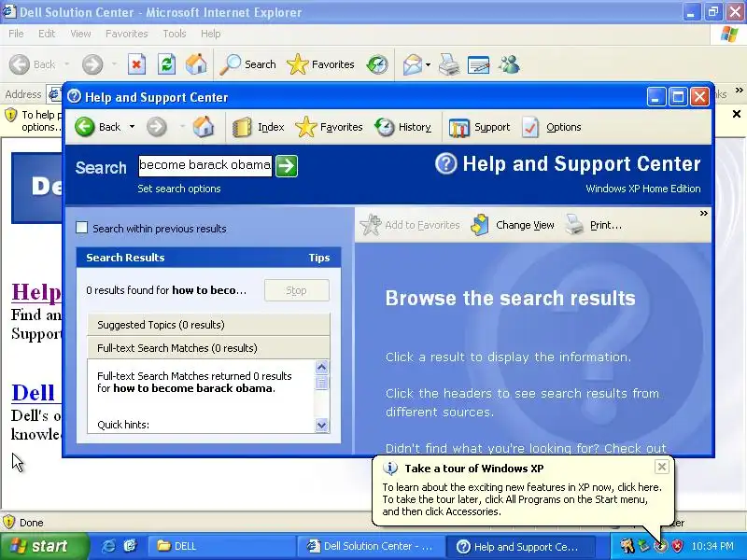Launch Internet Explorer from Quick Launch
The image size is (747, 560).
pos(108,546)
